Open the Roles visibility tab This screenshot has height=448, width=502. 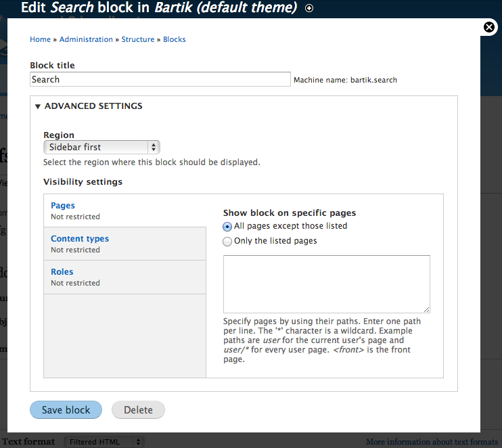[62, 272]
